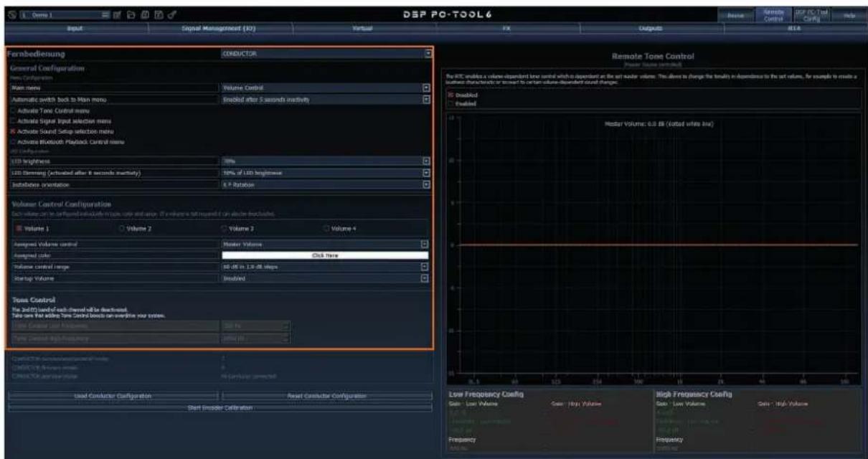The image size is (868, 459).
Task: Switch to the Outputs tab
Action: (x=650, y=29)
